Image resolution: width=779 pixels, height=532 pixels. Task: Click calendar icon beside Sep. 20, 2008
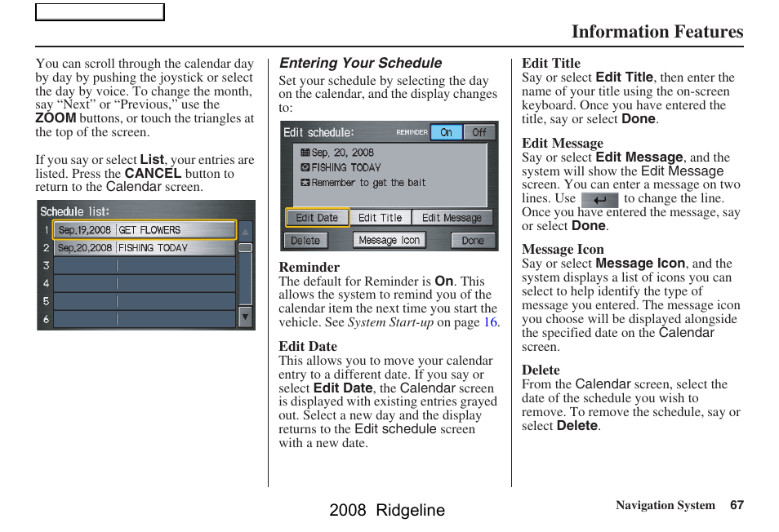(x=305, y=153)
